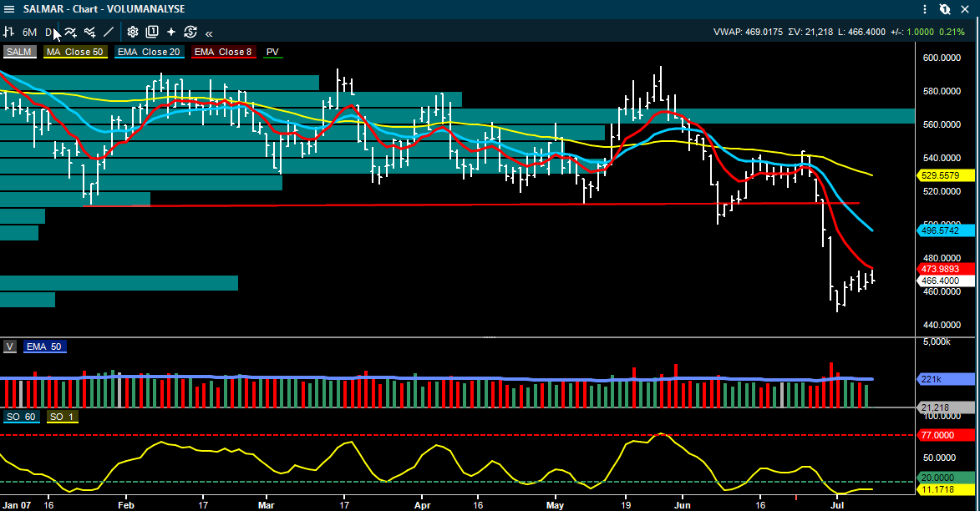Click the 580.0000 price axis label
Image resolution: width=980 pixels, height=511 pixels.
(x=942, y=91)
